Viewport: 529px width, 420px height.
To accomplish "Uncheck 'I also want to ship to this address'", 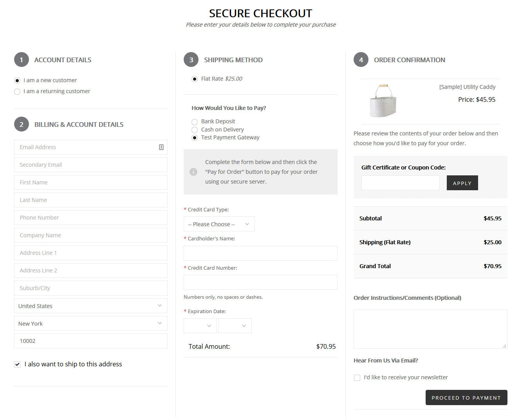I will (17, 364).
